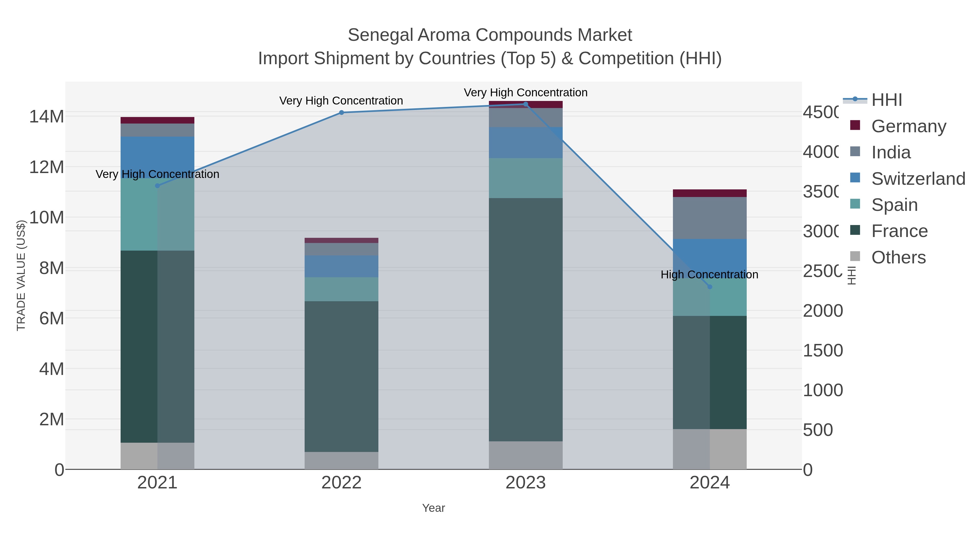Screen dimensions: 980x551
Task: Click the Spain segment in 2023 bar
Action: point(526,178)
